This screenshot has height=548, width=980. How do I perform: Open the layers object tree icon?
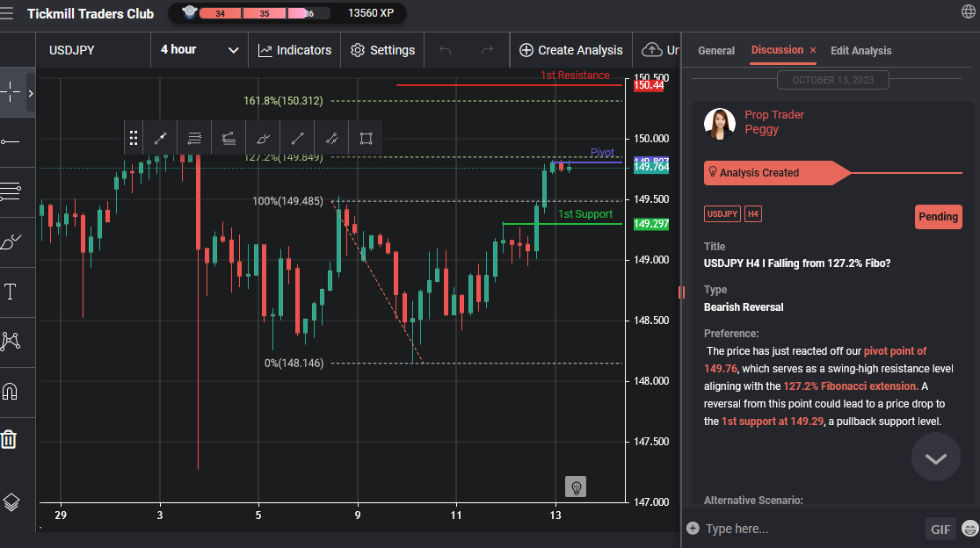11,501
